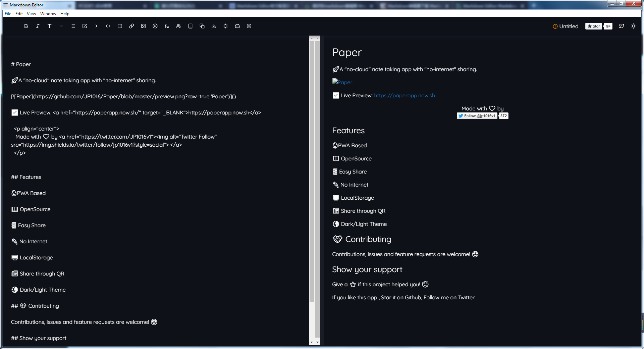The width and height of the screenshot is (644, 349).
Task: Toggle the Live Preview checkbox in the preview
Action: point(336,96)
